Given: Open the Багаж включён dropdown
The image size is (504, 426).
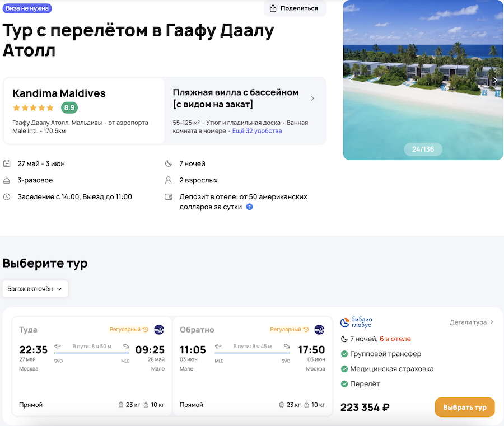Looking at the screenshot, I should 35,289.
